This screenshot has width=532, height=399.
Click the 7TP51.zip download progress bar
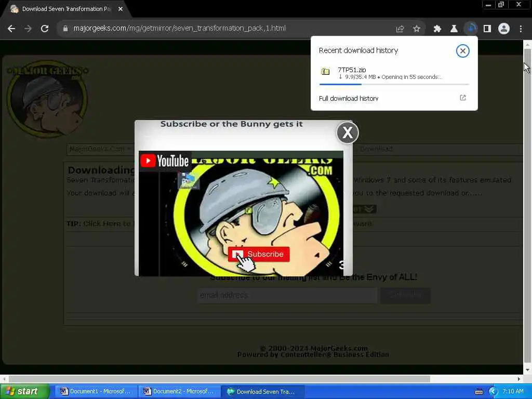point(394,84)
